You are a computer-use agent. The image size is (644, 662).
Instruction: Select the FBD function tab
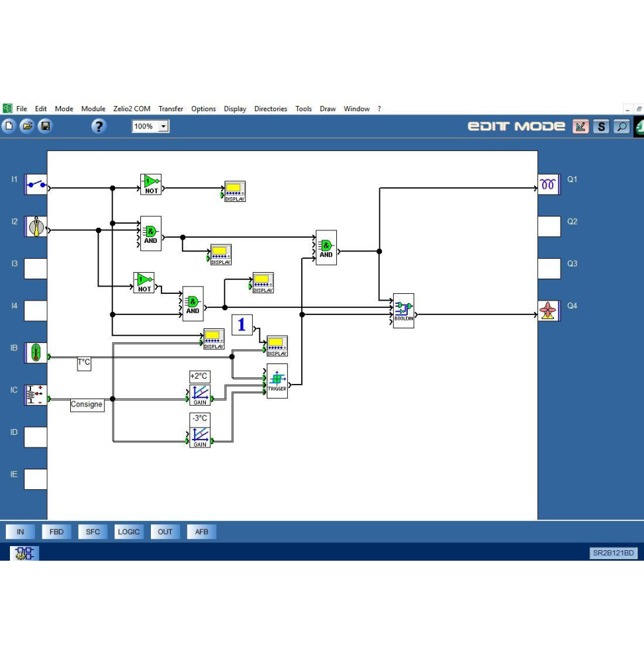(x=57, y=532)
